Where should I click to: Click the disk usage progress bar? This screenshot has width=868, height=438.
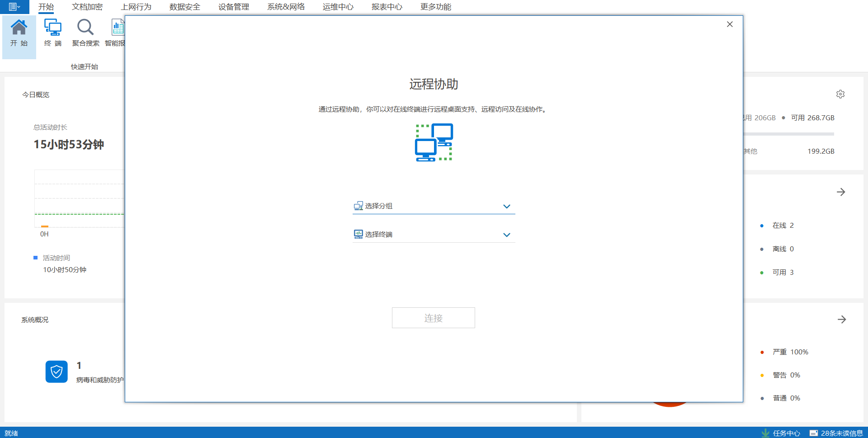[789, 134]
